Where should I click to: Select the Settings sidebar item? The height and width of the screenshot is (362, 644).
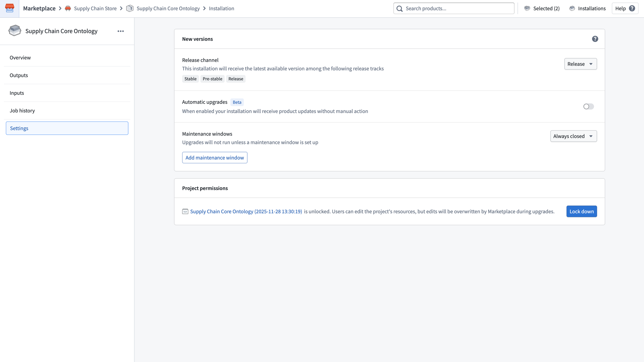[67, 128]
